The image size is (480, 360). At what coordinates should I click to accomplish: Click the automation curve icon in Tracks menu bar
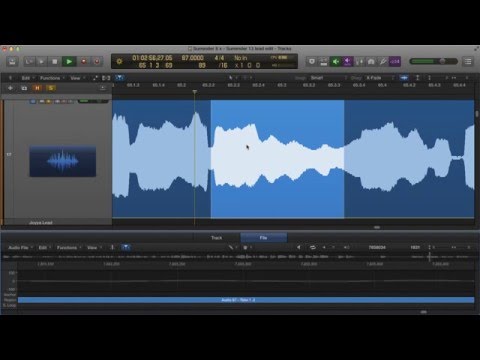click(x=95, y=78)
